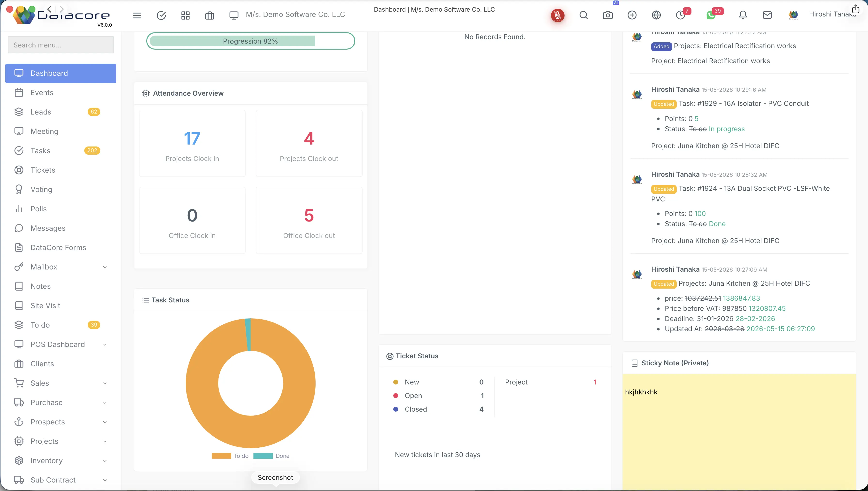The image size is (868, 491).
Task: Open the grid apps icon in top bar
Action: pyautogui.click(x=186, y=15)
